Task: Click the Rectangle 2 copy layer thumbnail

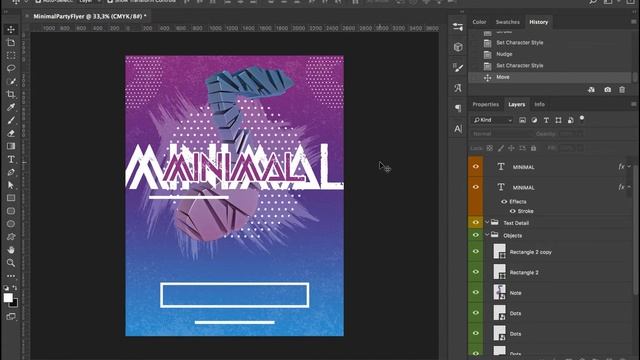Action: (500, 251)
